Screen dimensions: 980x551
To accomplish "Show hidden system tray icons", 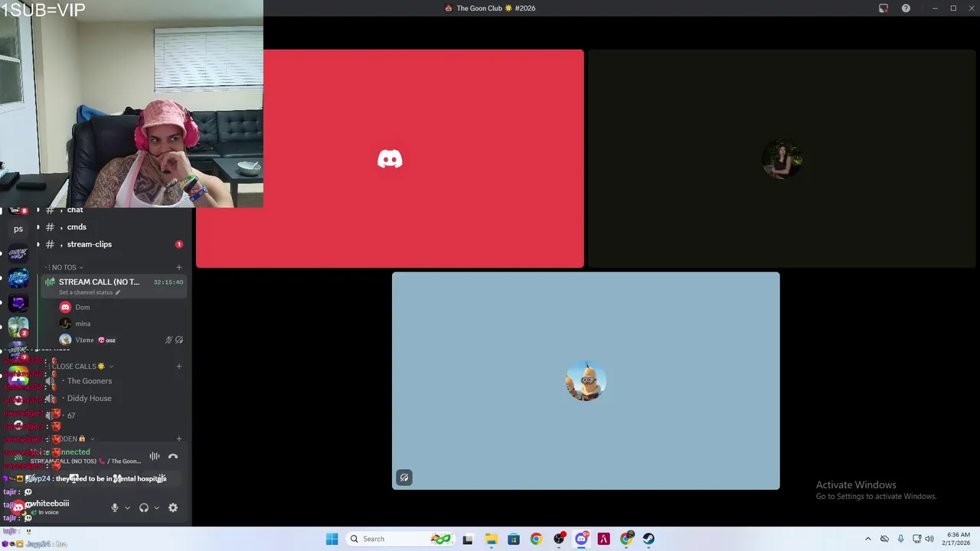I will coord(867,539).
